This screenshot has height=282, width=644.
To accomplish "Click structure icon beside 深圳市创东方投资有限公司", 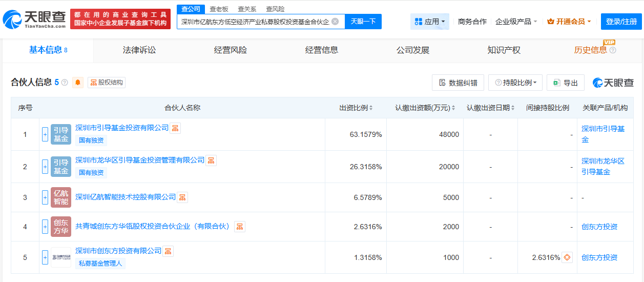I will click(x=168, y=251).
